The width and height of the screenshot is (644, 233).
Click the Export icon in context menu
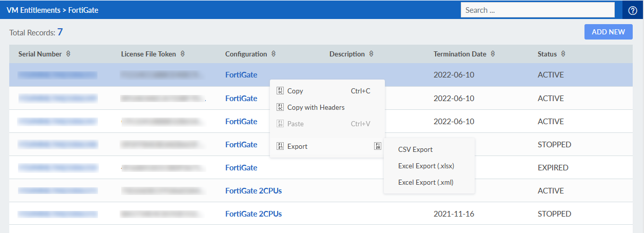click(280, 146)
